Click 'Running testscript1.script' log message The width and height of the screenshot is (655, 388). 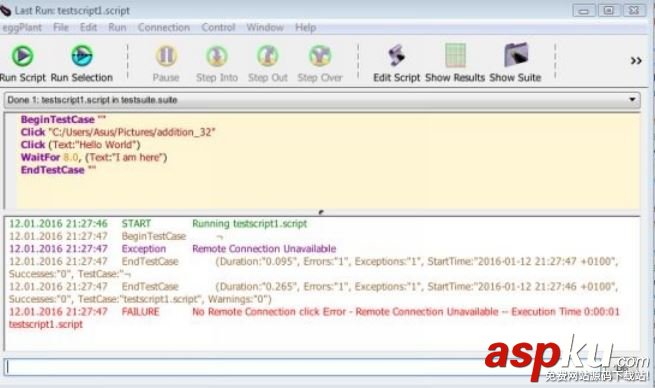pos(249,223)
